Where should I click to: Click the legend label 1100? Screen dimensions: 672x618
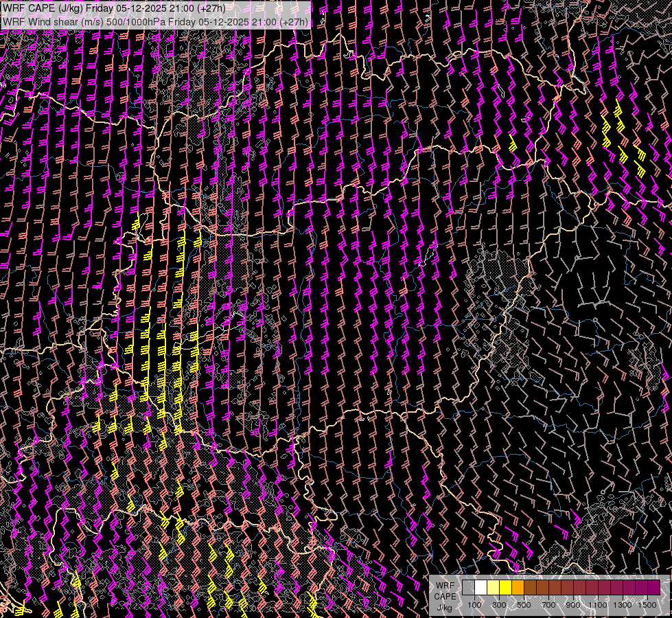(597, 605)
